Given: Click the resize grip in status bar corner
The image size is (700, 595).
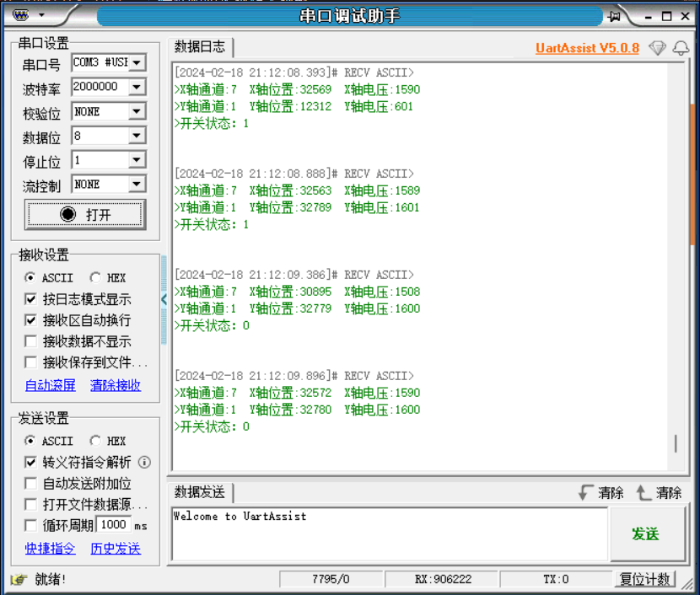Looking at the screenshot, I should tap(687, 582).
